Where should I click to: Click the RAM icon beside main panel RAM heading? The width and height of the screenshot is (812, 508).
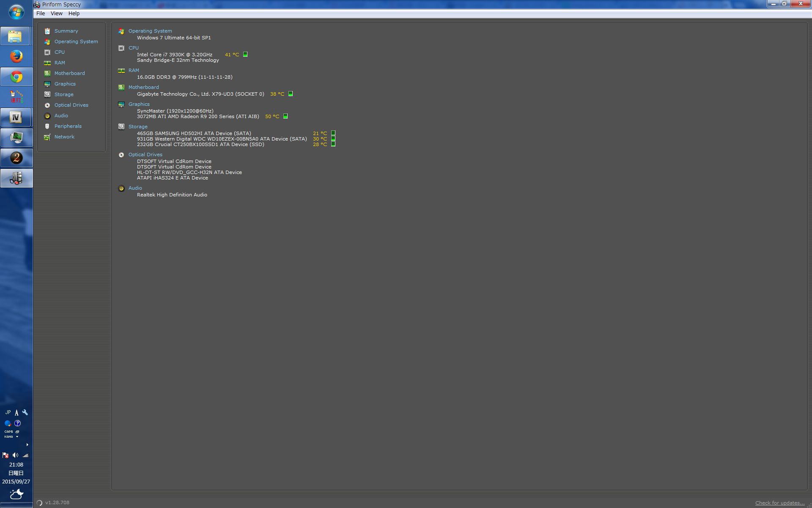[121, 70]
